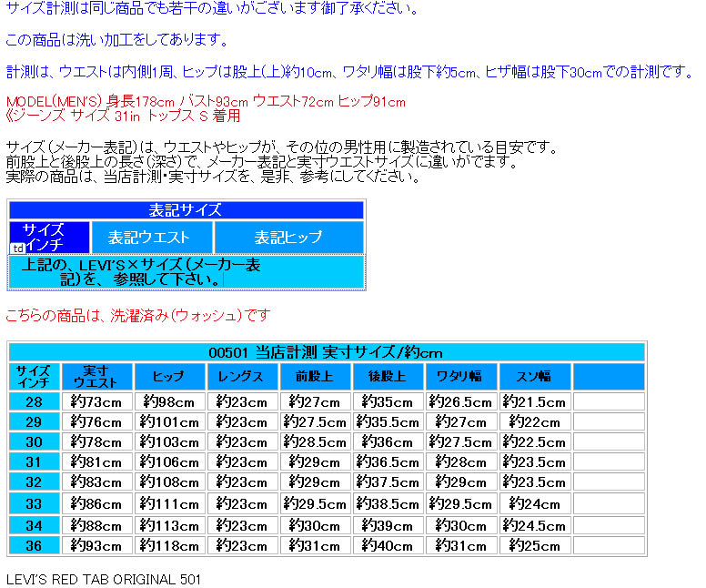Select the 表記サイズ table header cell
Screen dimensions: 706x588
[x=186, y=210]
